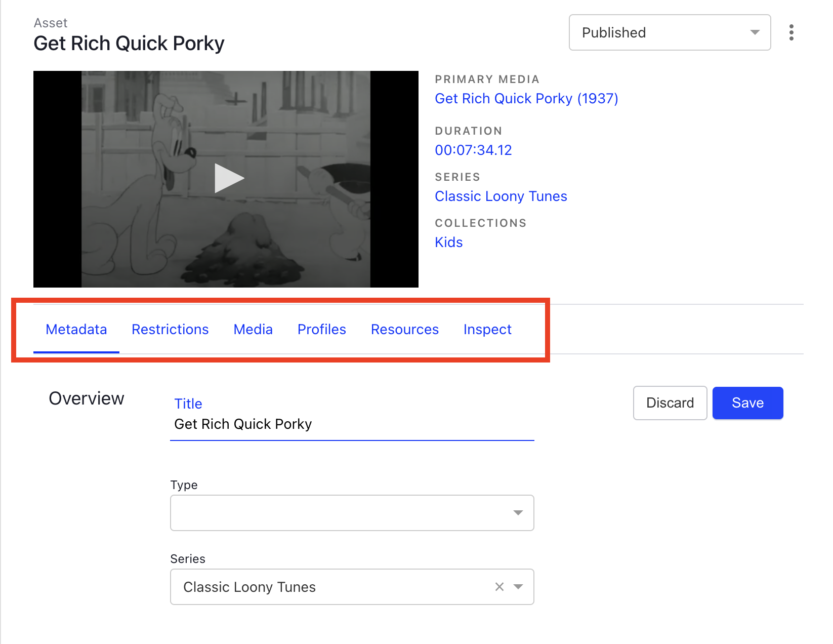Open the Published status dropdown
The width and height of the screenshot is (833, 644).
tap(670, 32)
